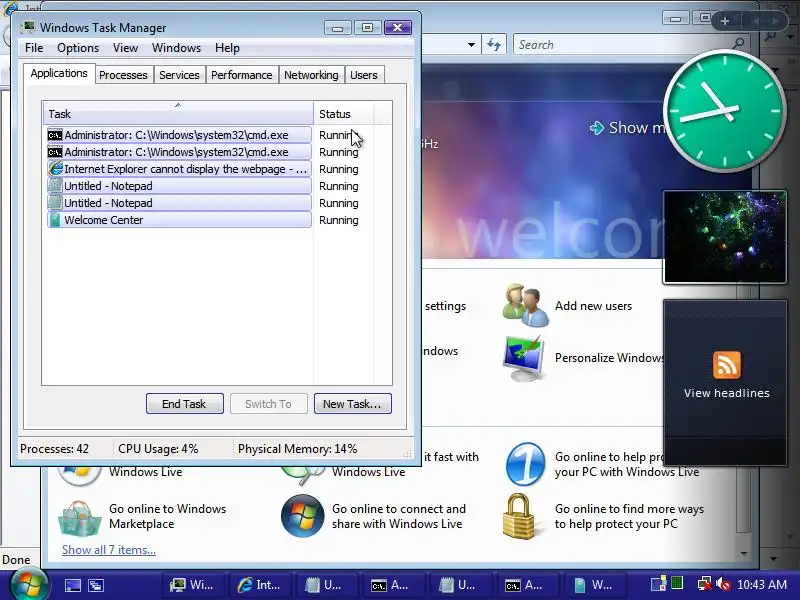Click the Welcome Center taskbar button
Viewport: 800px width, 600px height.
(594, 585)
